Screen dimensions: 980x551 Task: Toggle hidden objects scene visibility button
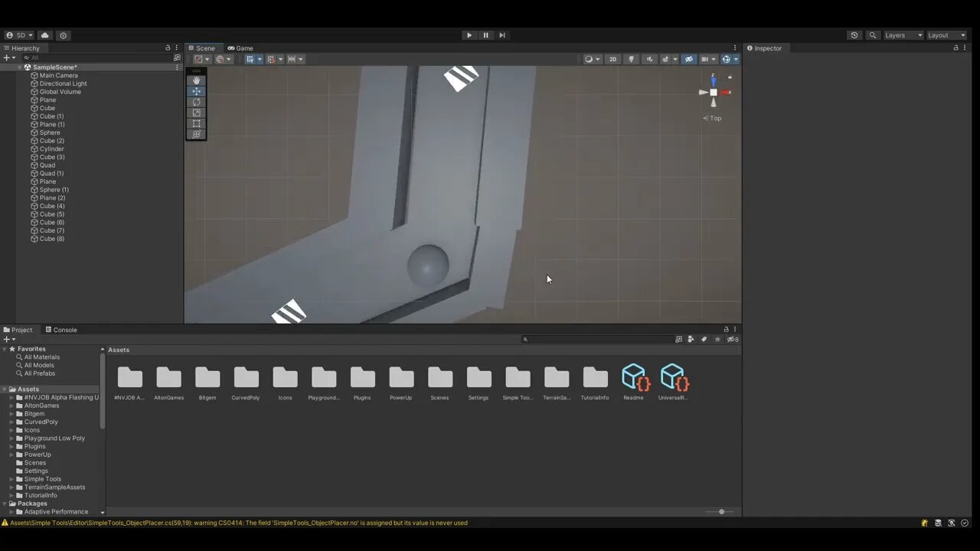coord(688,59)
